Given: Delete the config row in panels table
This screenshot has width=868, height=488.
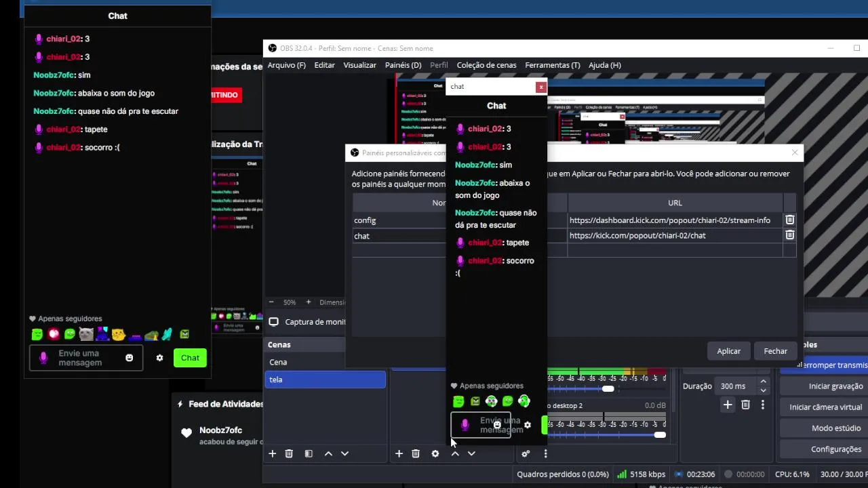Looking at the screenshot, I should [x=790, y=220].
